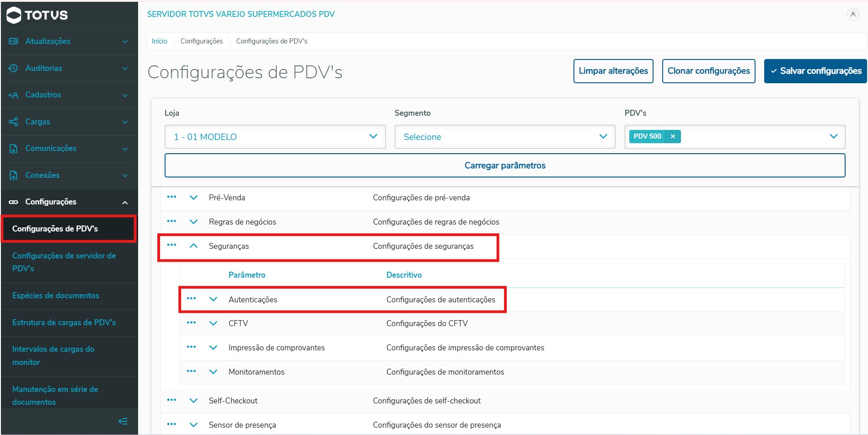Click 'Configurações de pré-venda' description
This screenshot has height=435, width=868.
point(421,198)
